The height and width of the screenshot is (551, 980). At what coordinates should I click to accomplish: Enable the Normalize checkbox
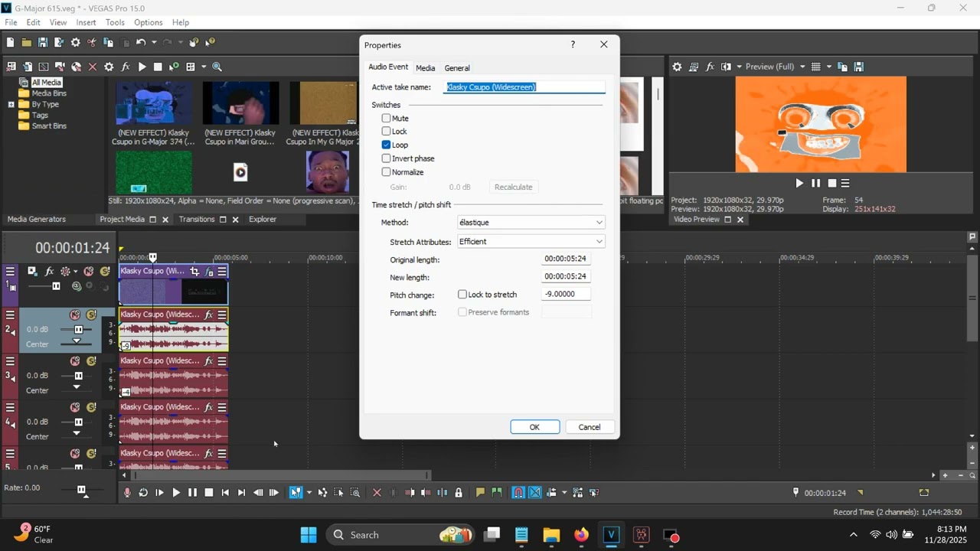(386, 172)
